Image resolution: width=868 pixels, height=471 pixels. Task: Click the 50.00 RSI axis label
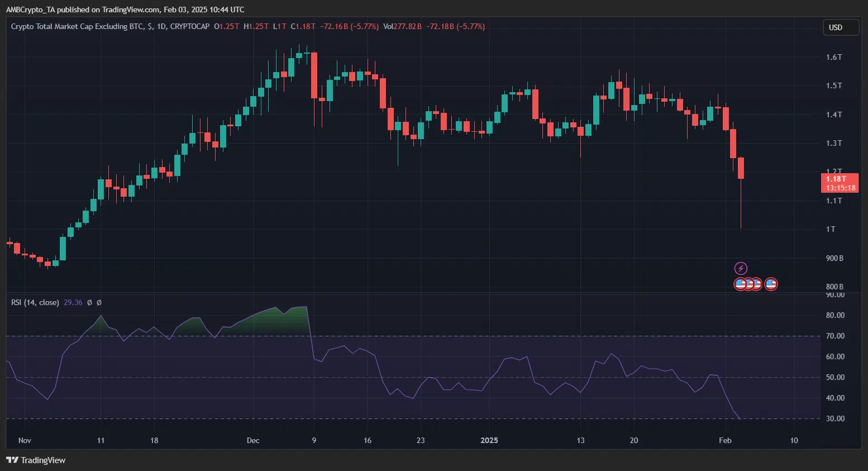pos(836,377)
